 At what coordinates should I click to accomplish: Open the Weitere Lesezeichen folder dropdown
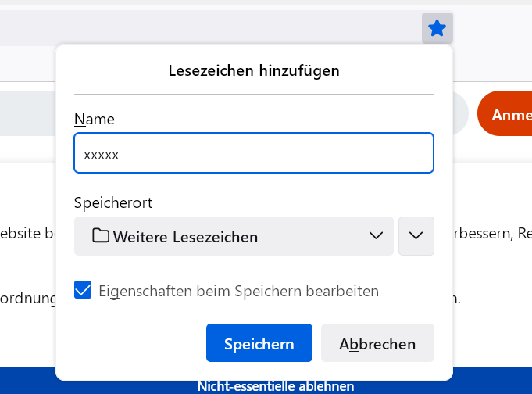234,236
